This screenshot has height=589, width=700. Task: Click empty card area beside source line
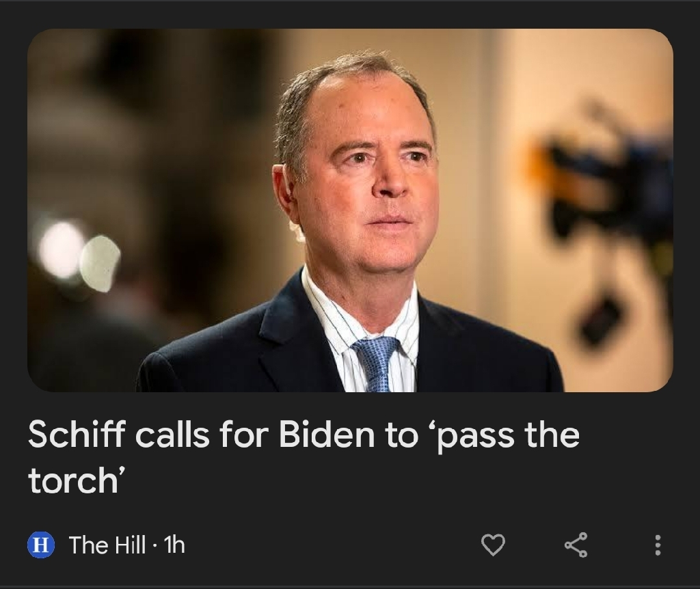click(330, 545)
